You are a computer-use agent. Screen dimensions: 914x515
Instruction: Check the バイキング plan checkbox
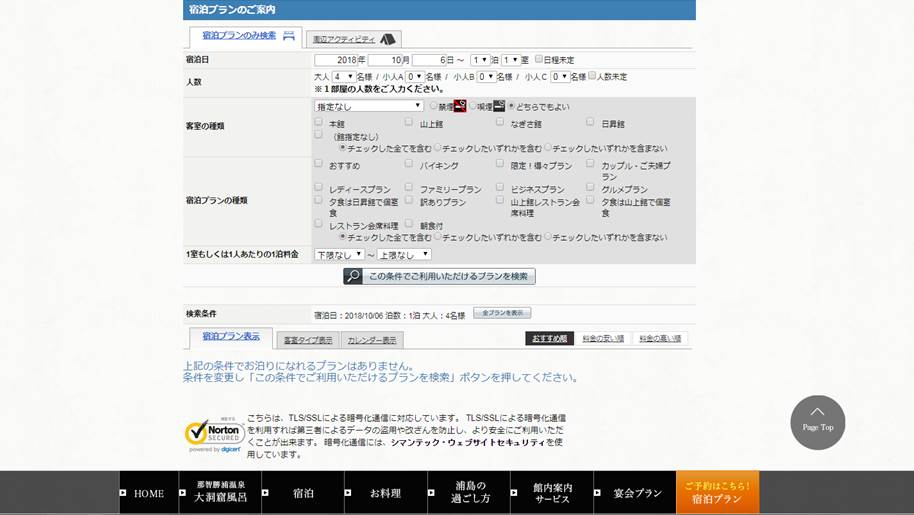pyautogui.click(x=409, y=164)
